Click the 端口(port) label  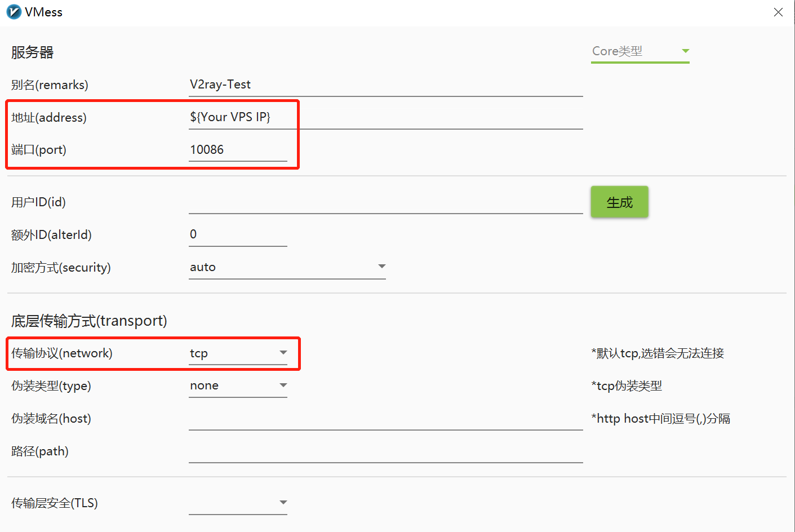[x=38, y=150]
